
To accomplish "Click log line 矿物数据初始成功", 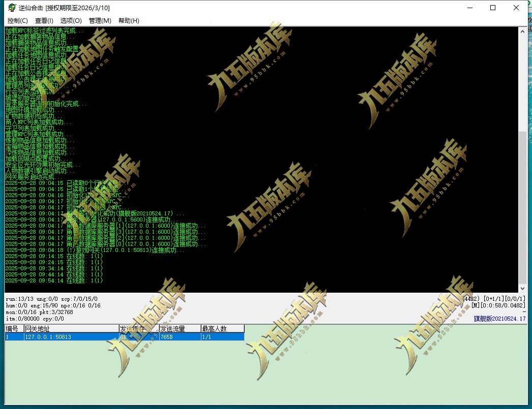I will (x=34, y=116).
